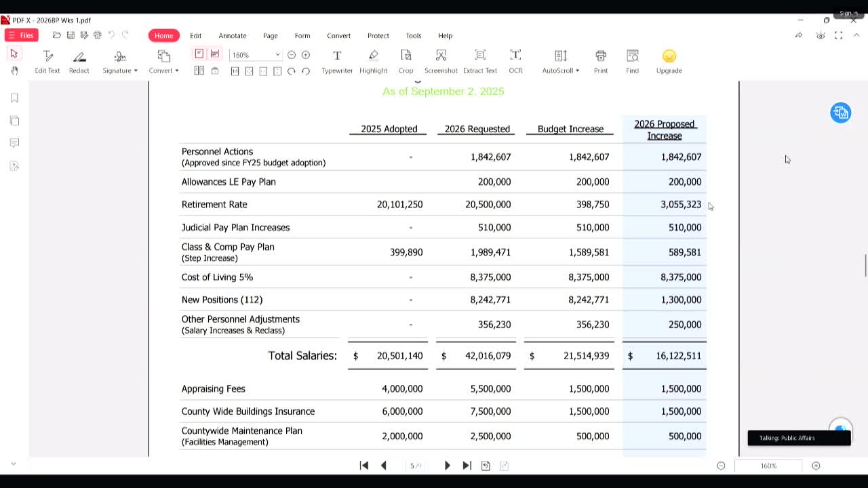Screen dimensions: 868x488
Task: Click the Undo arrow
Action: 111,35
